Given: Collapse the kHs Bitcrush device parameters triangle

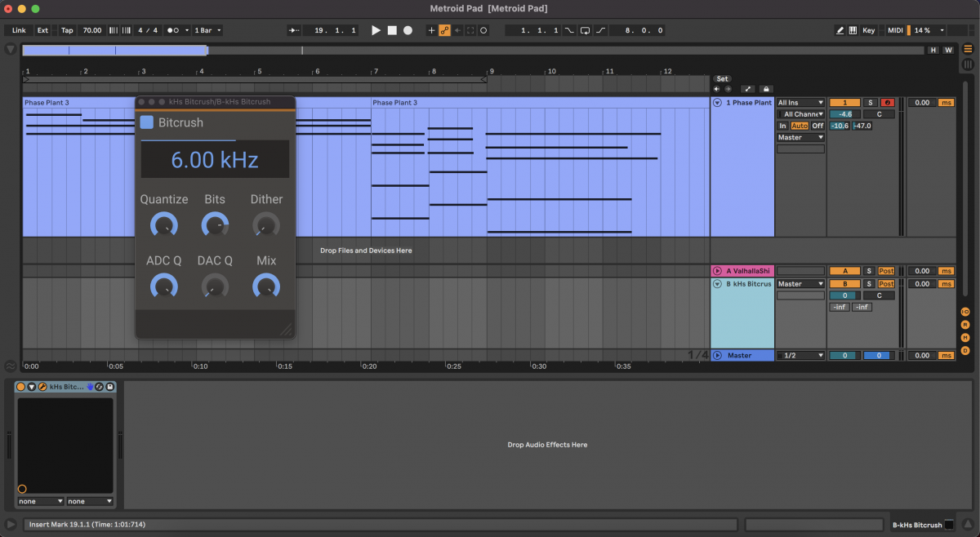Looking at the screenshot, I should [x=32, y=387].
